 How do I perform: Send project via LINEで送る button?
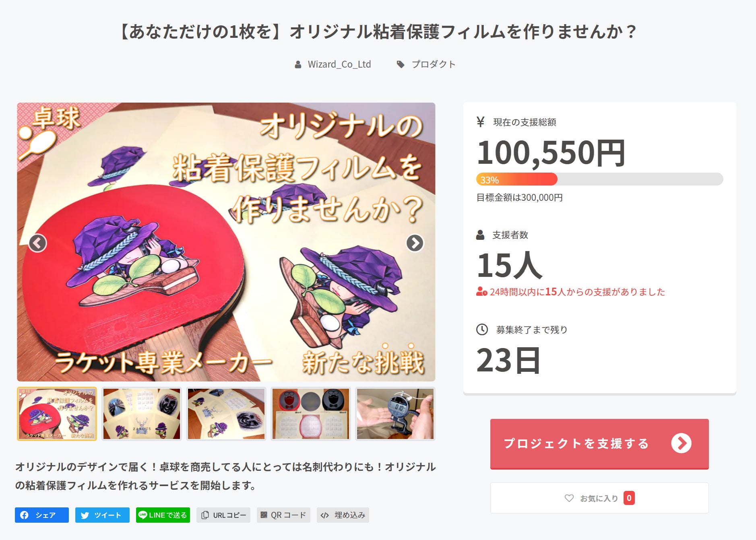pyautogui.click(x=163, y=515)
